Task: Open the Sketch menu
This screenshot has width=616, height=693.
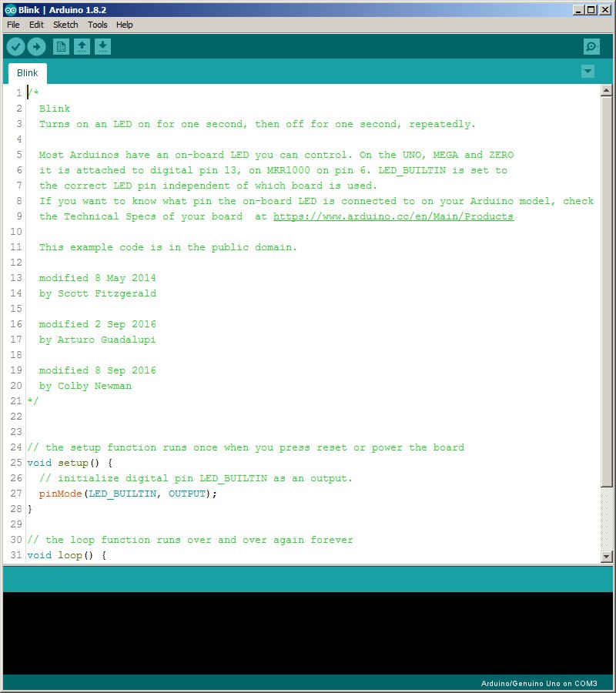Action: pyautogui.click(x=65, y=25)
